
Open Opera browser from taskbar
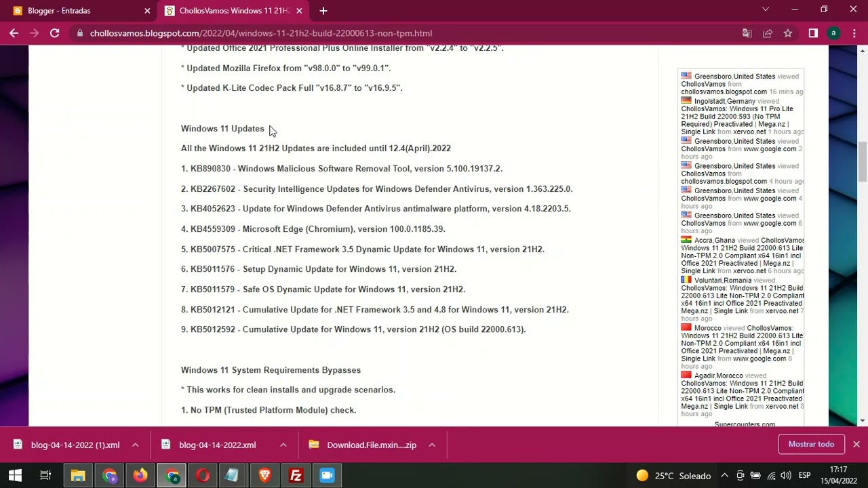(202, 476)
